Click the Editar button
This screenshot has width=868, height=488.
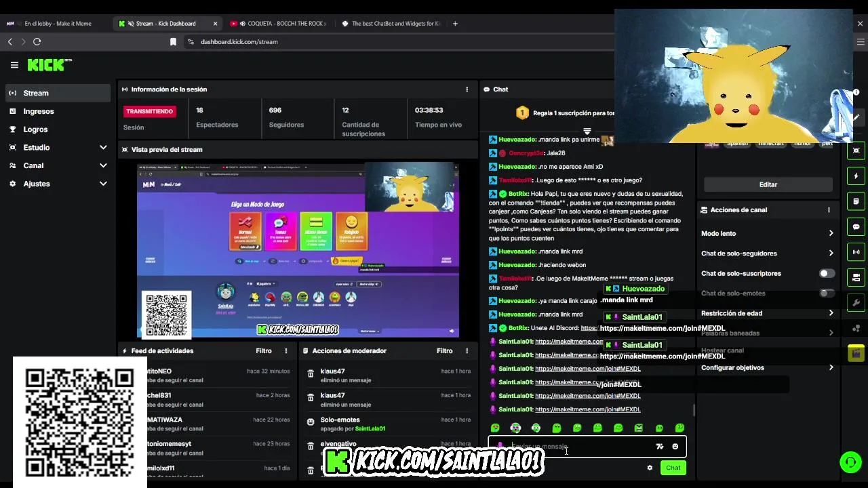768,184
